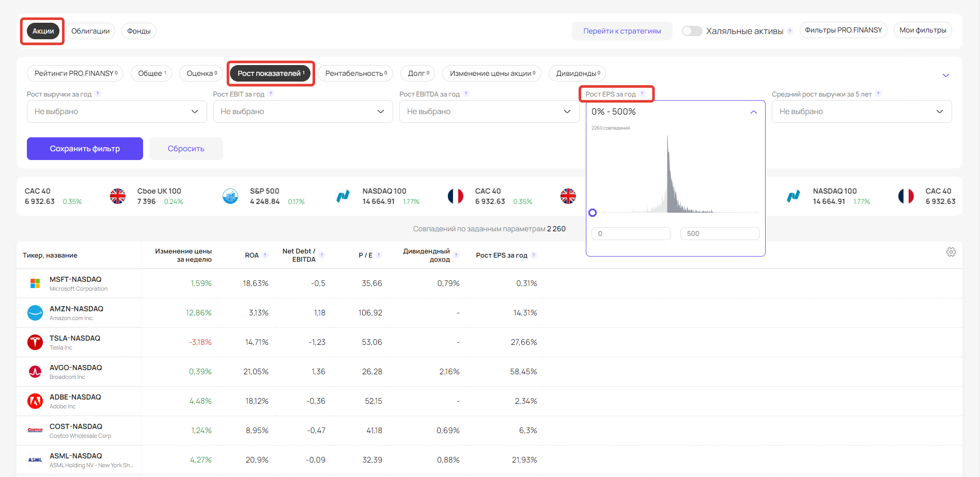Show help for Рост EBITDA за год
The width and height of the screenshot is (980, 477).
click(x=466, y=93)
